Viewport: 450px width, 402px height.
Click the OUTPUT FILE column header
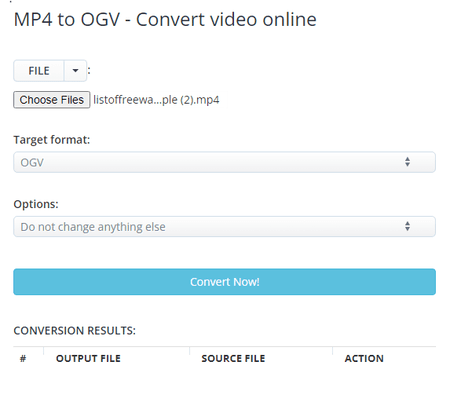coord(88,359)
